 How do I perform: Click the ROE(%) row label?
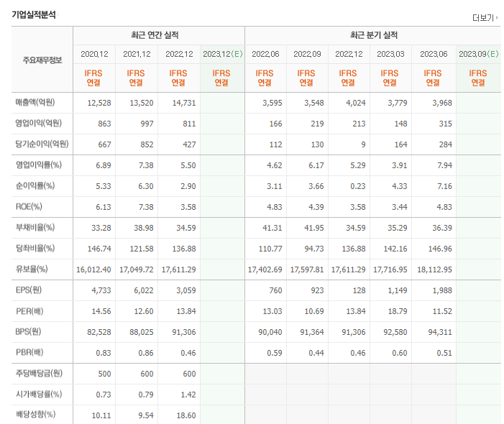coord(29,206)
